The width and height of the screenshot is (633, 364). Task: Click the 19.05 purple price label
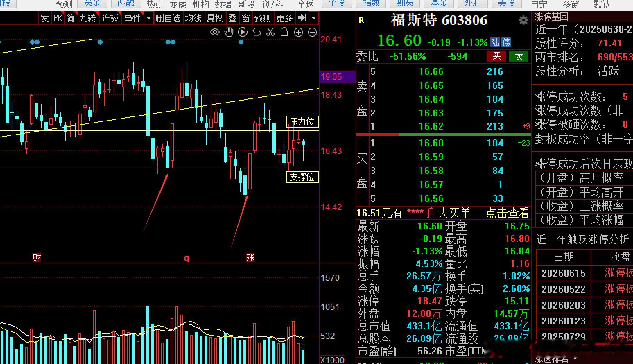pyautogui.click(x=337, y=77)
